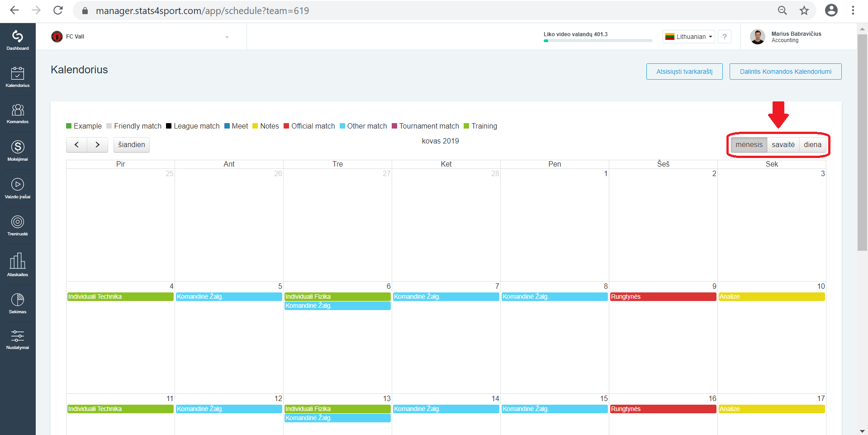Switch calendar to savaitė view

(x=783, y=145)
